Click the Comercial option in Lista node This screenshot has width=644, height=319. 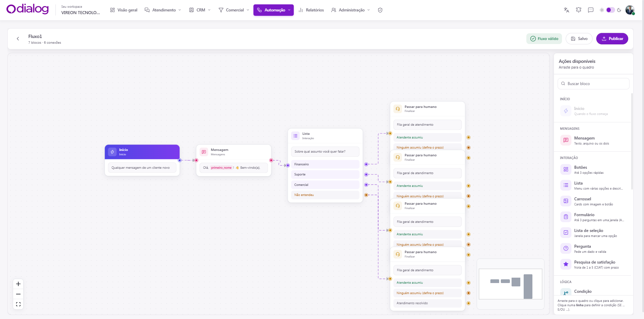325,185
